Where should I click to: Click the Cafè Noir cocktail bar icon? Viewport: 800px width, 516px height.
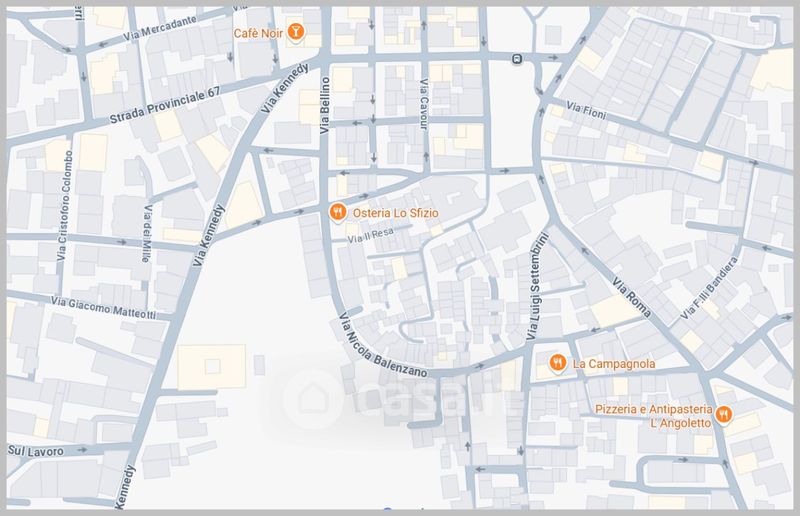(x=297, y=33)
